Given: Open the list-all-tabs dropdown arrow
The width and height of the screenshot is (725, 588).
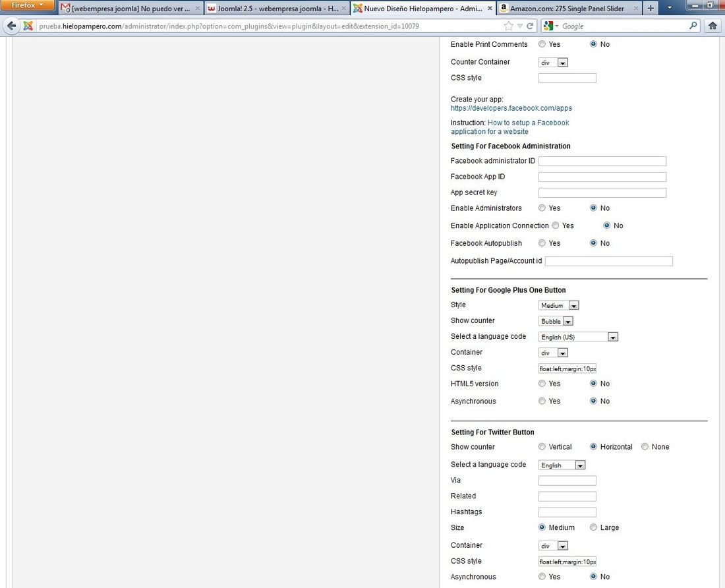Looking at the screenshot, I should tap(669, 8).
